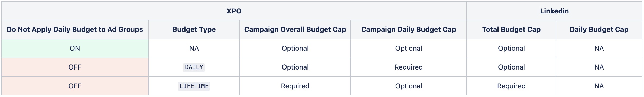Click NA under Budget Type in ON row
This screenshot has height=97, width=644.
(x=194, y=48)
